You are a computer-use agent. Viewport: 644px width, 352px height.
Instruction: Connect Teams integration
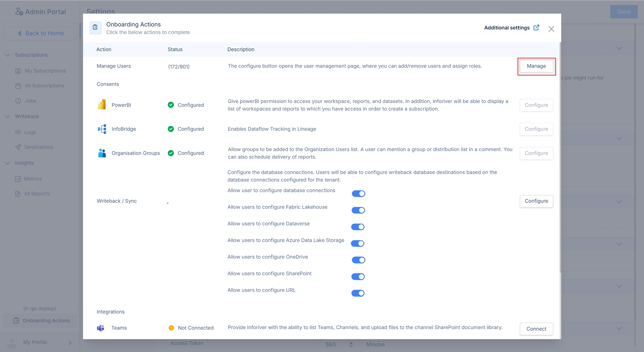click(x=536, y=329)
